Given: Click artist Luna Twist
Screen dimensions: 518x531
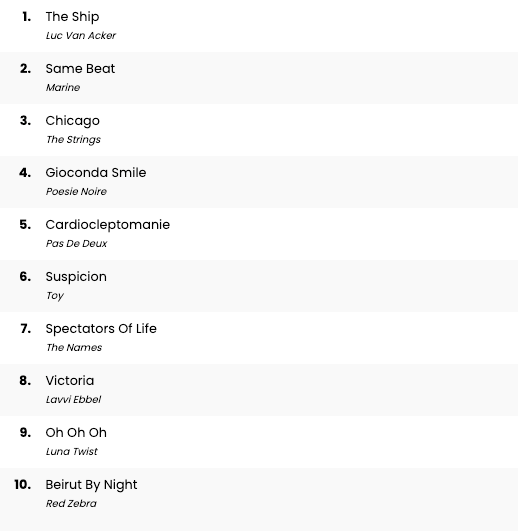Looking at the screenshot, I should tap(72, 451).
